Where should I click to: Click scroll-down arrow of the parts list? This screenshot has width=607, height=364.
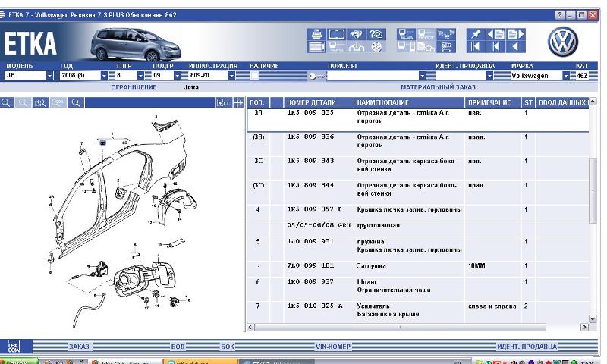pos(593,318)
